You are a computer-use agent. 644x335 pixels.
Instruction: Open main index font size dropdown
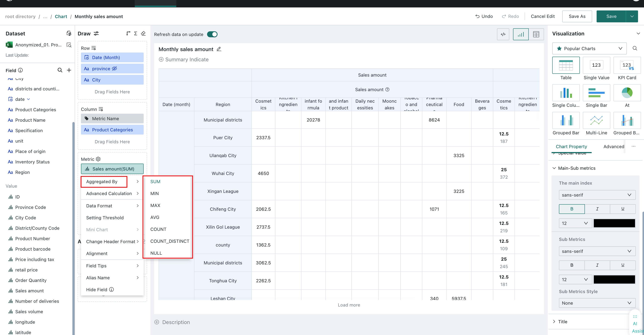point(575,223)
